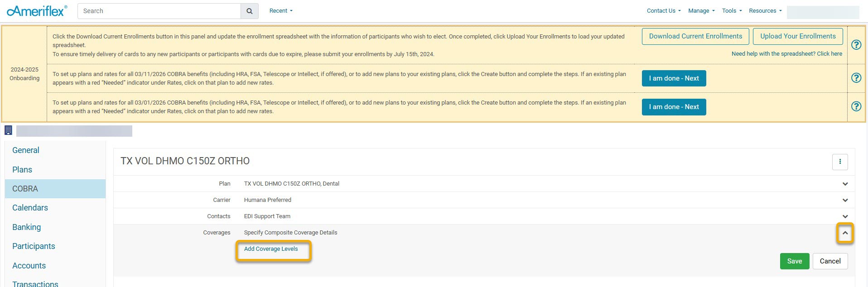Viewport: 868px width, 287px height.
Task: Click the green Save button
Action: (x=794, y=261)
